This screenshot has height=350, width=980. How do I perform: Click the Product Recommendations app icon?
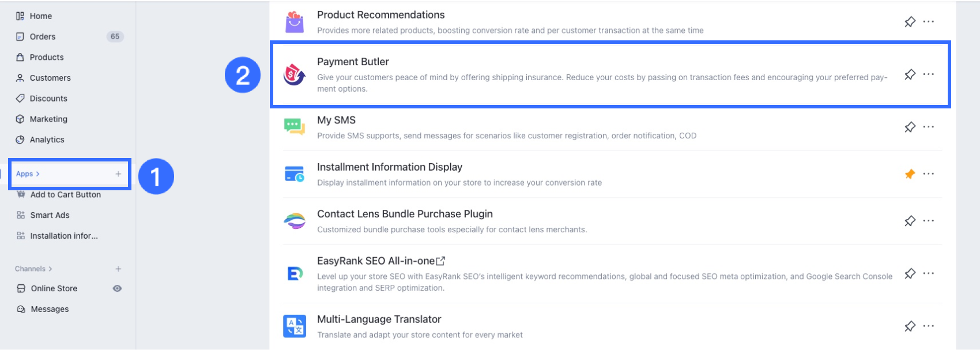coord(295,22)
